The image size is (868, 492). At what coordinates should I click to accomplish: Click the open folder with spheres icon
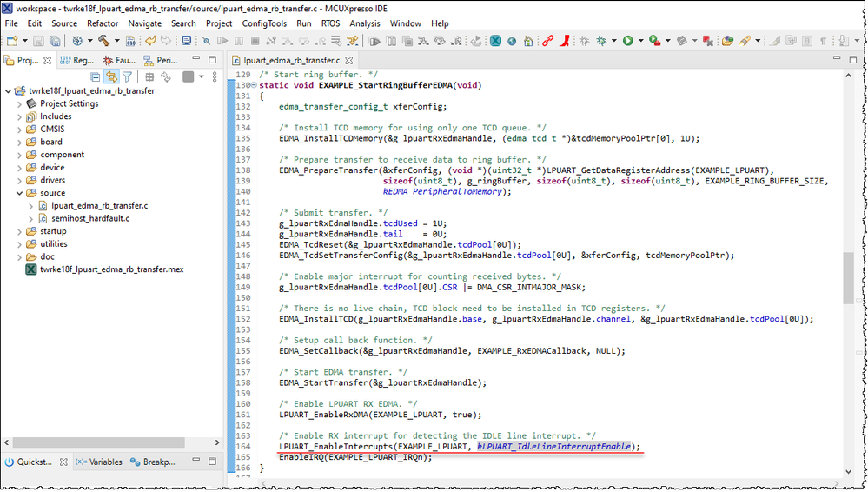(727, 41)
